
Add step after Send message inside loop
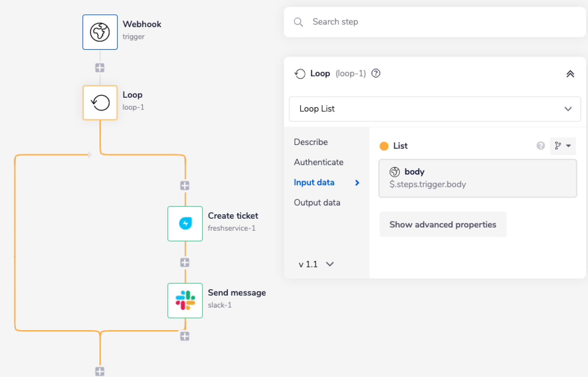click(185, 336)
